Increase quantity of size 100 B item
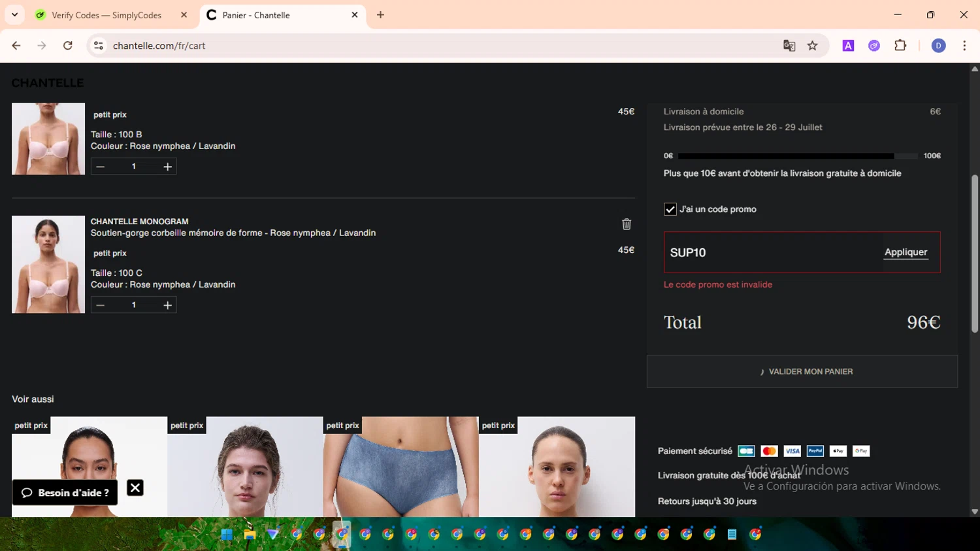 [x=167, y=167]
